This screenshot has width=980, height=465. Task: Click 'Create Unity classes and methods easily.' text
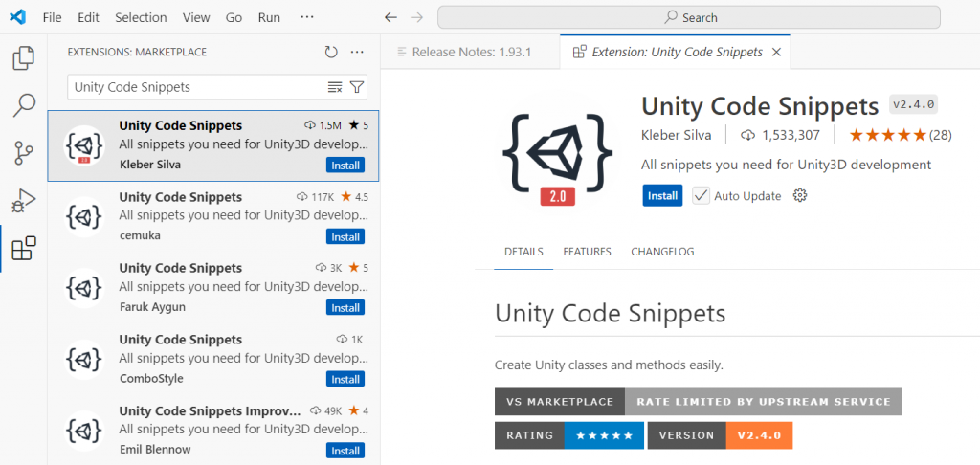(x=609, y=365)
